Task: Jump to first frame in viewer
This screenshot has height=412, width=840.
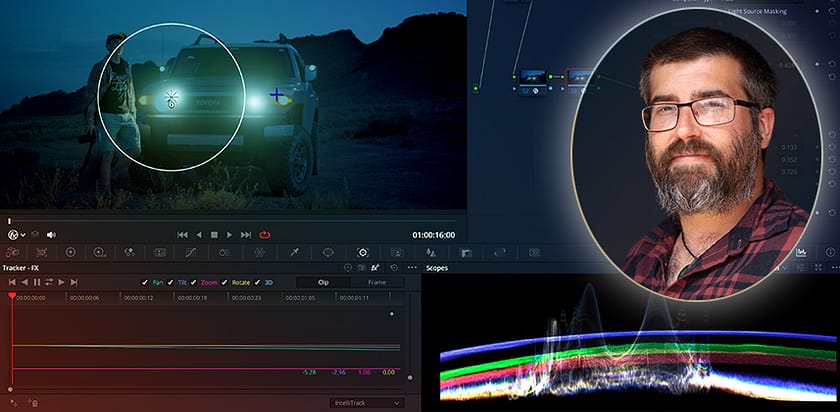Action: pos(182,235)
